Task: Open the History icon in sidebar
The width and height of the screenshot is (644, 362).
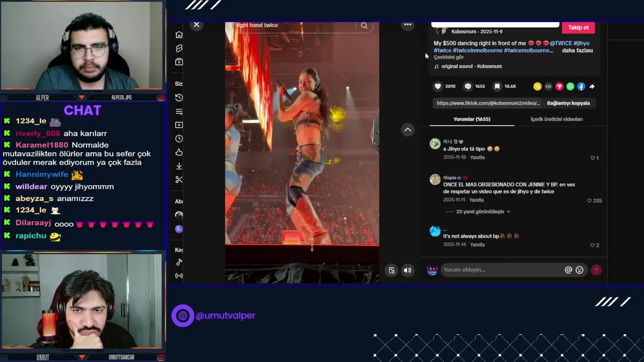Action: point(179,98)
